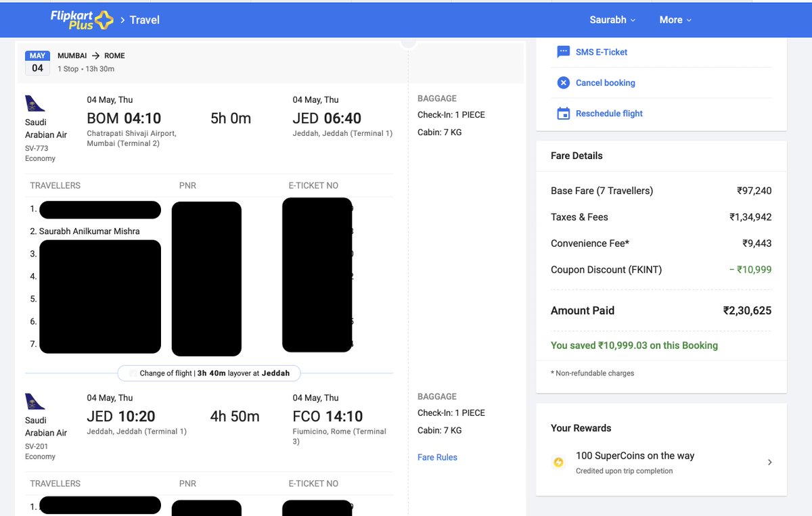The height and width of the screenshot is (516, 812).
Task: Click the Cancel booking cross icon
Action: (x=563, y=83)
